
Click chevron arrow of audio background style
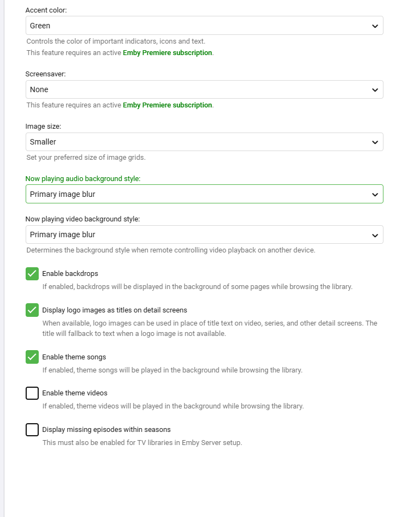point(375,194)
